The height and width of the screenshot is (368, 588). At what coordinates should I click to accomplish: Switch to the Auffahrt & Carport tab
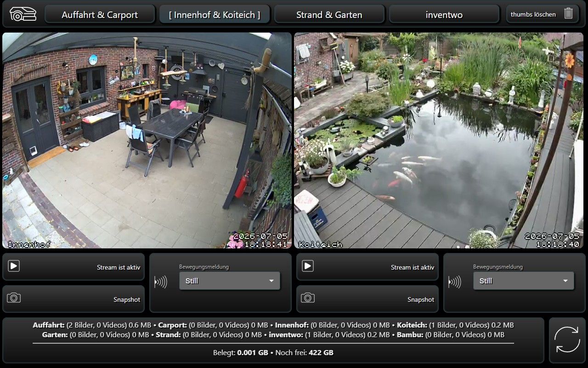100,14
